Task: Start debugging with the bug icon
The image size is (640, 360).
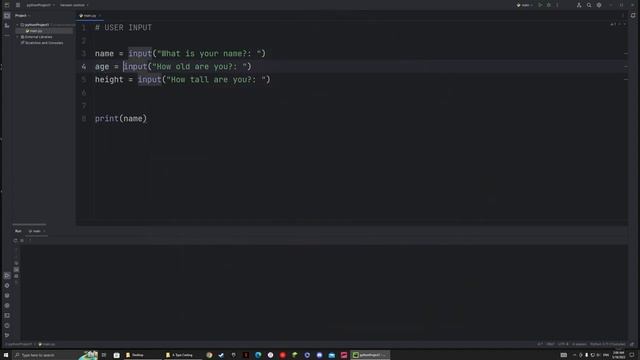Action: click(549, 5)
